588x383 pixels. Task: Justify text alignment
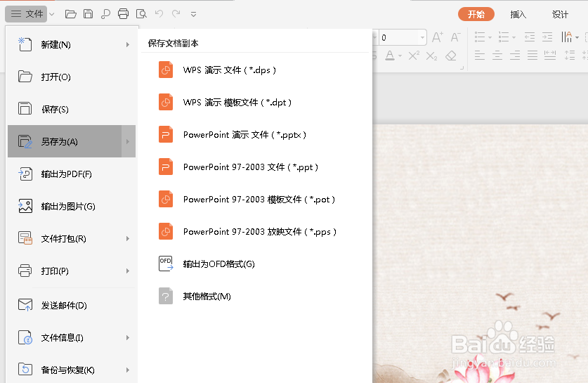(533, 56)
